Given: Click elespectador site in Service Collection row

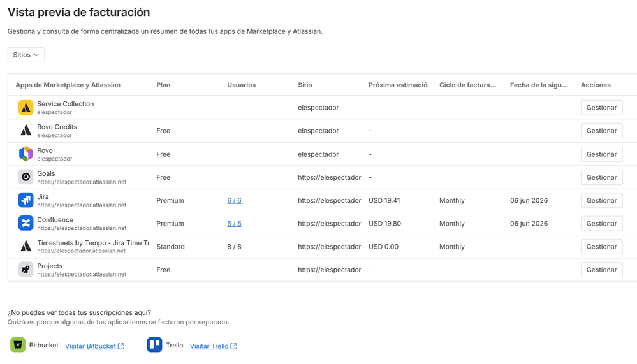Looking at the screenshot, I should 318,108.
